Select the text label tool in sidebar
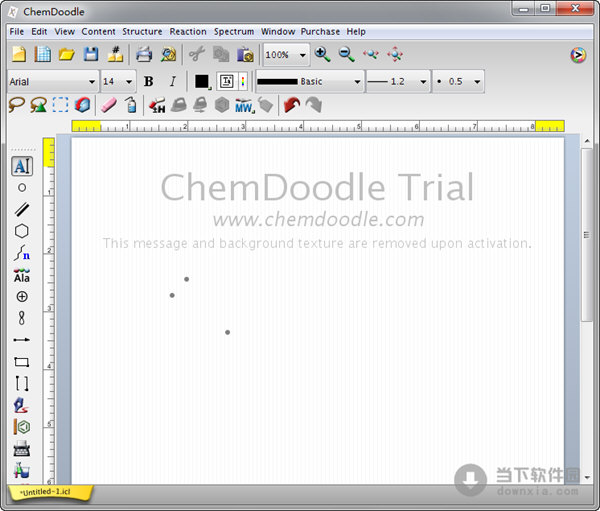600x511 pixels. click(x=22, y=166)
